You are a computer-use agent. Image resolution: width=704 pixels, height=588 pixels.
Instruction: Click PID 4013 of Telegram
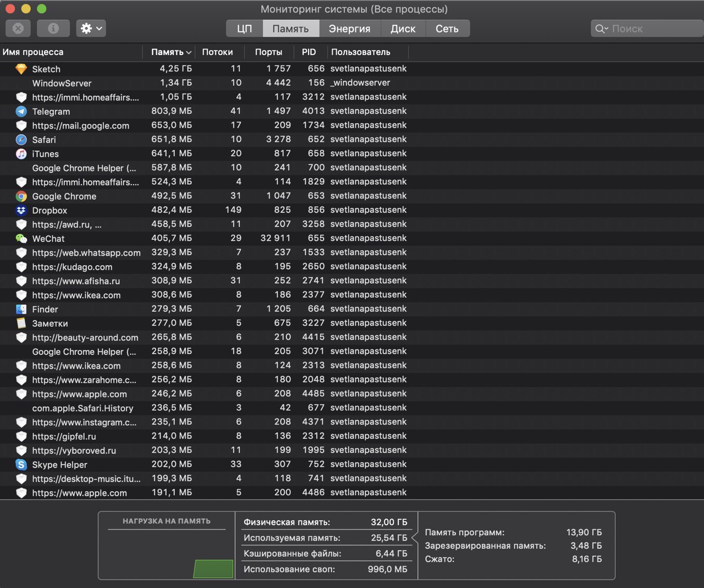313,111
